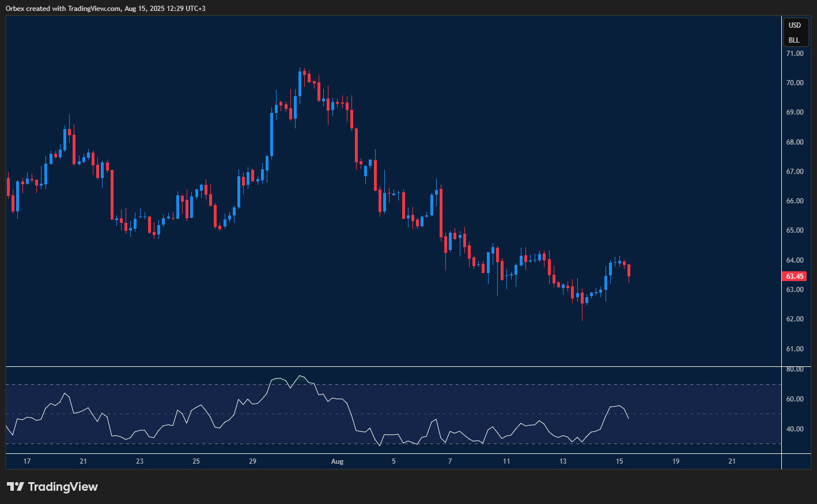The width and height of the screenshot is (817, 504).
Task: Click the TradingView logo icon
Action: coord(16,487)
